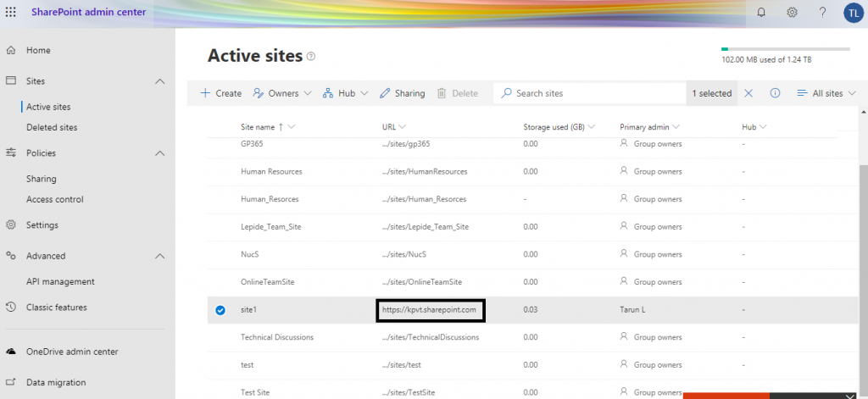Screen dimensions: 868x399
Task: Click the Create button
Action: pyautogui.click(x=220, y=93)
